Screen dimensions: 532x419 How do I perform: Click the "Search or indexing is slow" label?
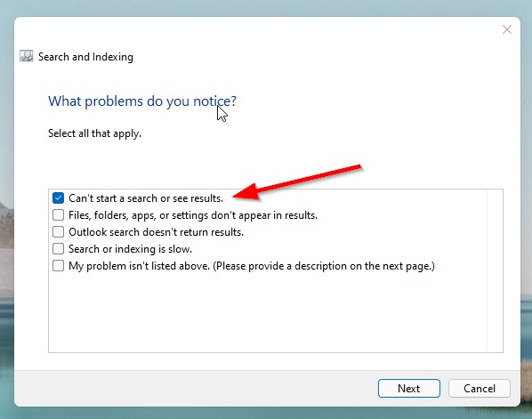[130, 249]
